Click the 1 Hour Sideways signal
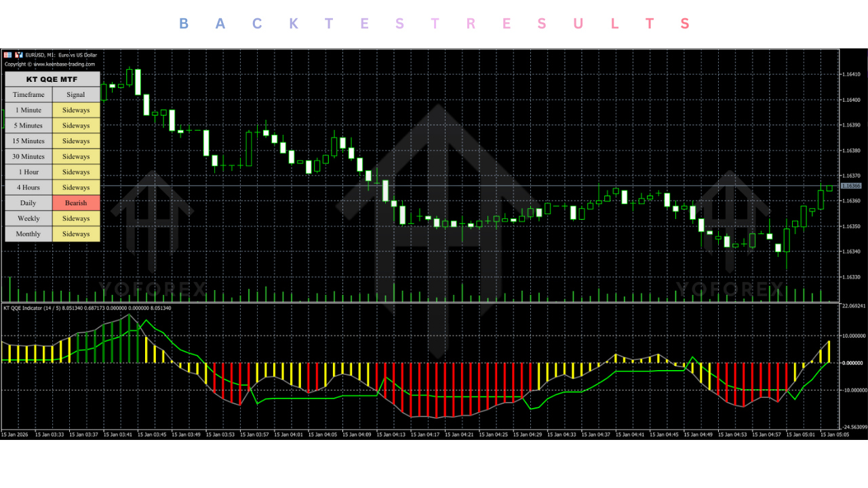This screenshot has height=488, width=868. click(x=75, y=171)
